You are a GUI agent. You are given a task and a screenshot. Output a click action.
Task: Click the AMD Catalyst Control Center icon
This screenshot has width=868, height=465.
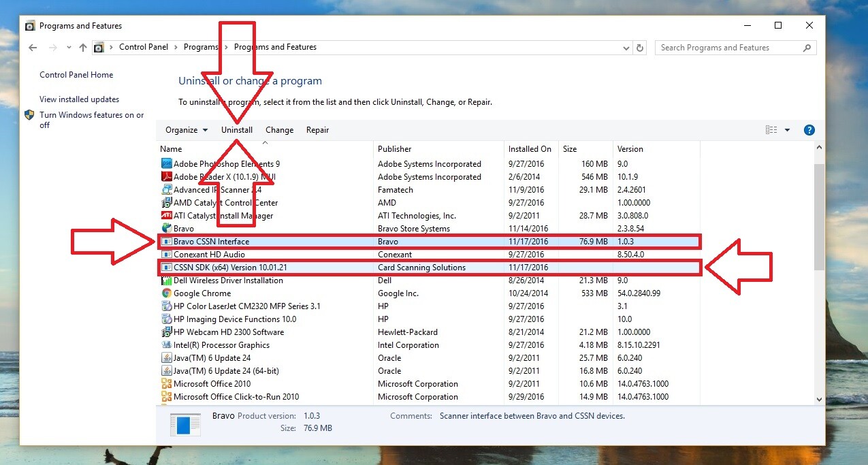pos(166,203)
